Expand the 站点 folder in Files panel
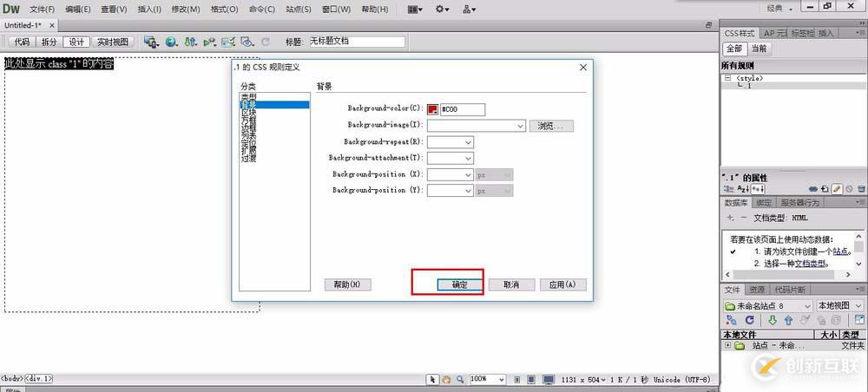 pyautogui.click(x=727, y=345)
